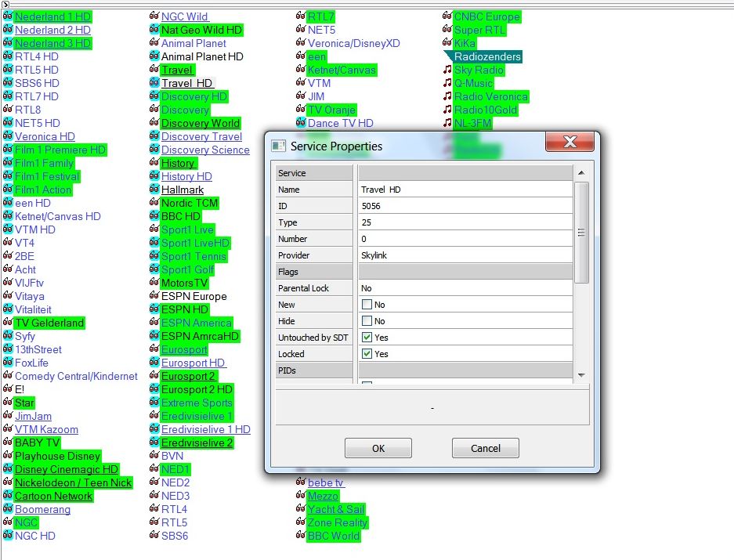Viewport: 734px width, 560px height.
Task: Click the icon next to Film1 Action
Action: (x=8, y=190)
